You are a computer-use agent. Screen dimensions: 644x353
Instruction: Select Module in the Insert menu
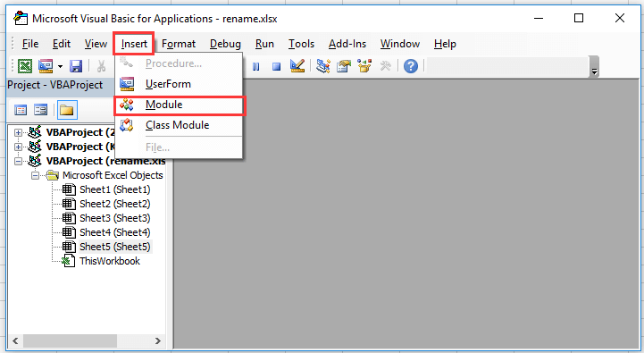coord(179,105)
